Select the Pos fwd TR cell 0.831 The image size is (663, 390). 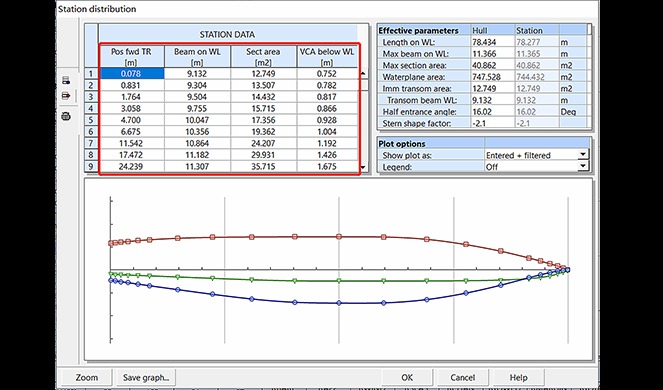tap(132, 85)
